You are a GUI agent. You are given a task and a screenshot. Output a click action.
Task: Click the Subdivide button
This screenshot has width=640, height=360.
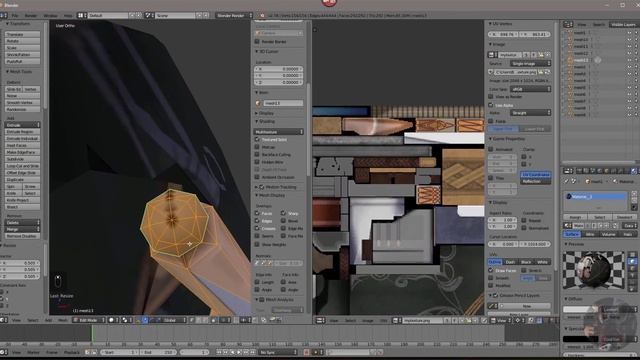[x=22, y=159]
